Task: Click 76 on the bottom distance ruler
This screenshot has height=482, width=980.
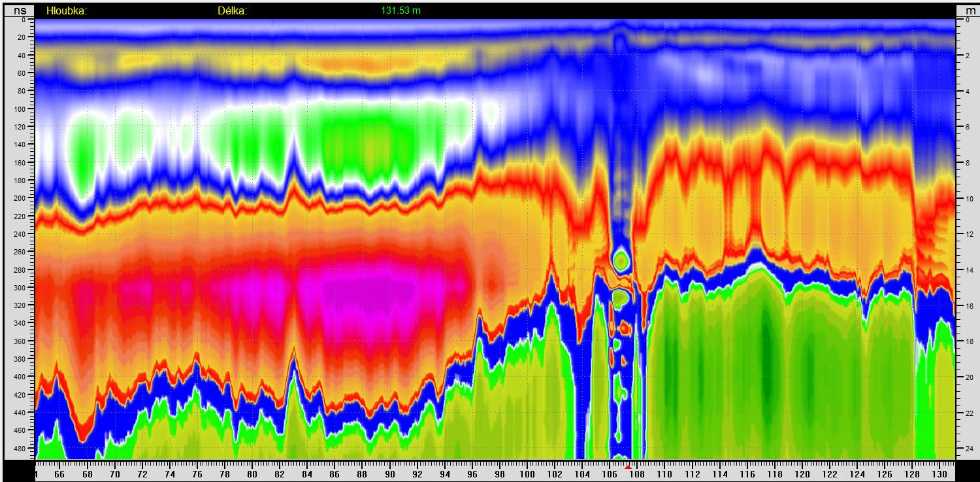Action: tap(197, 474)
